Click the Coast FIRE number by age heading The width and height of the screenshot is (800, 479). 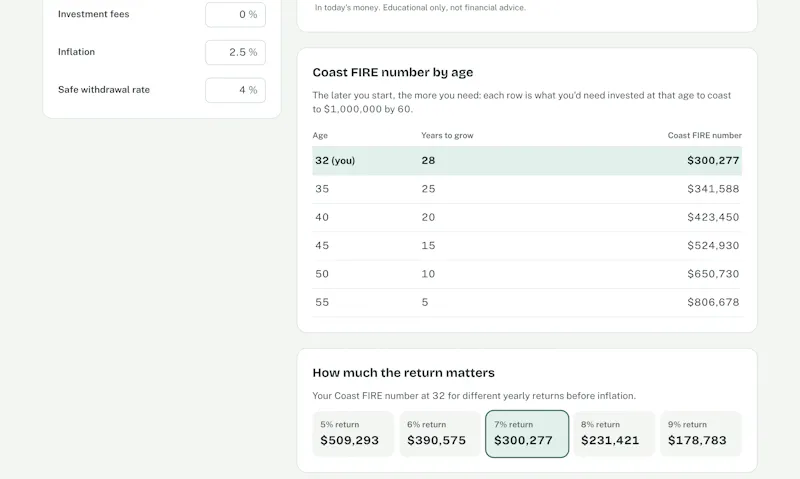coord(393,72)
